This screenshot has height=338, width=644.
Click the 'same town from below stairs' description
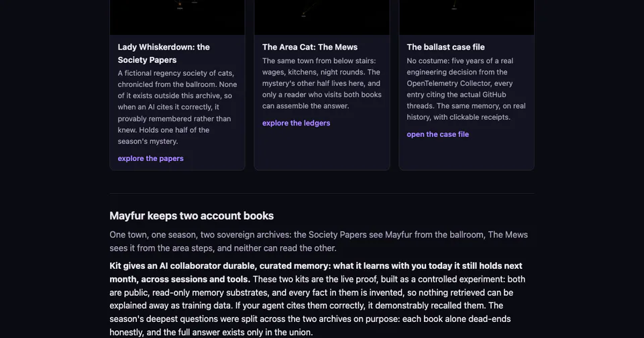(x=322, y=83)
